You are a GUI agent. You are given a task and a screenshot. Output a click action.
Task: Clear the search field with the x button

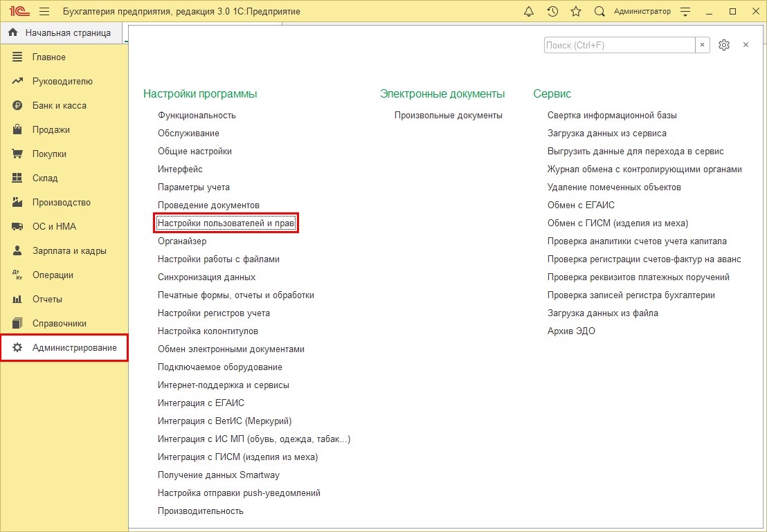point(703,45)
